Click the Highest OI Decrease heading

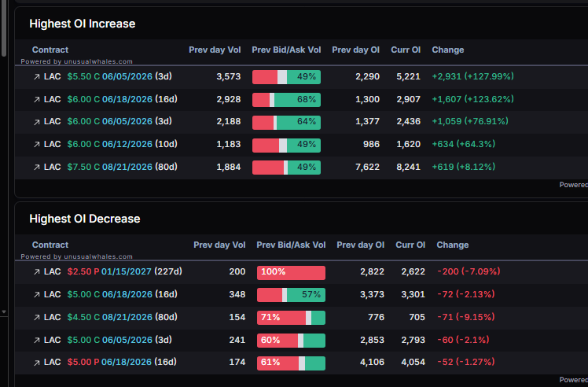point(85,219)
